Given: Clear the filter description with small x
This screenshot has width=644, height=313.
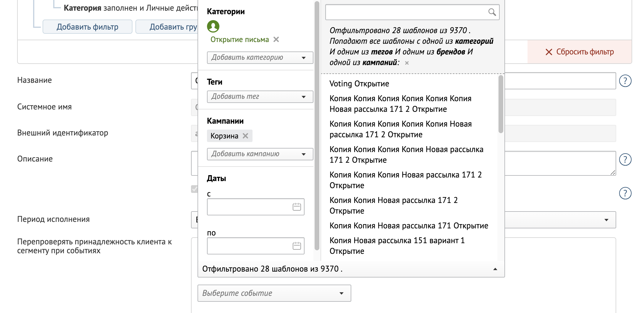Looking at the screenshot, I should (407, 63).
